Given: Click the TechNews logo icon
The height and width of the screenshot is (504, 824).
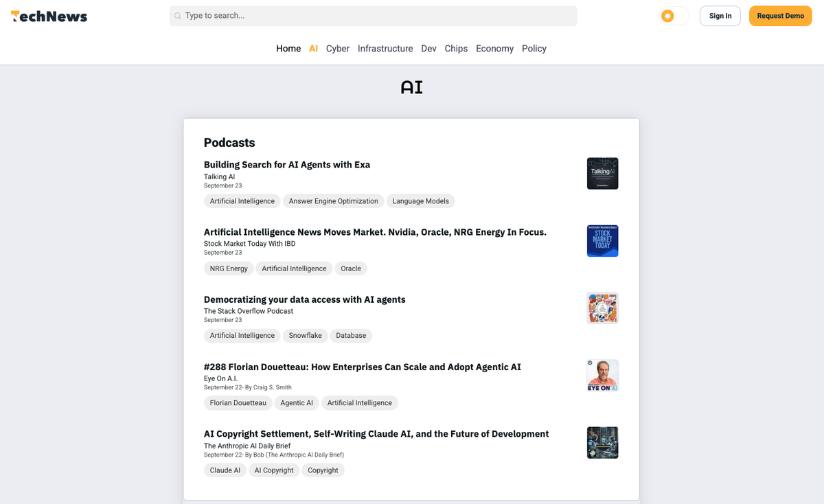Looking at the screenshot, I should pyautogui.click(x=14, y=16).
